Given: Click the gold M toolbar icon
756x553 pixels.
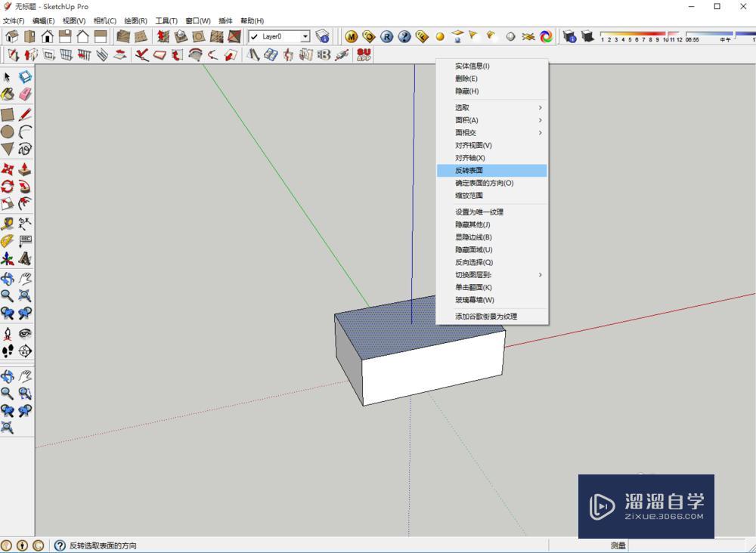Looking at the screenshot, I should click(x=351, y=36).
